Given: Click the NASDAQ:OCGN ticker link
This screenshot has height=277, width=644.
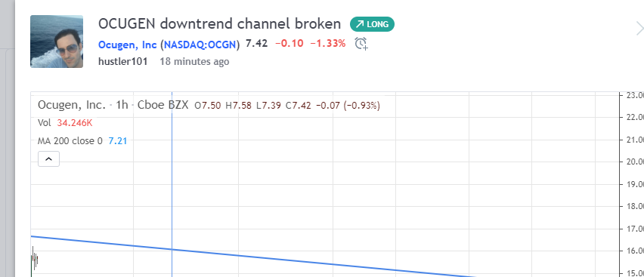Looking at the screenshot, I should (x=200, y=44).
